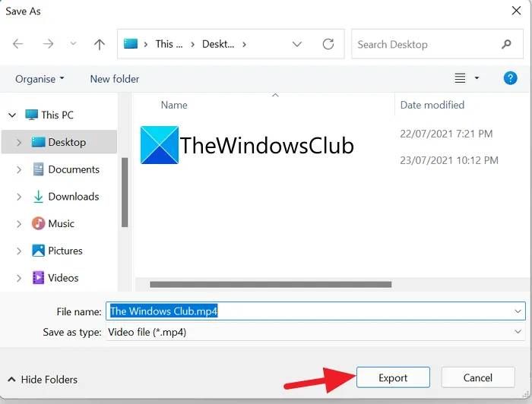
Task: Open help with the question mark icon
Action: tap(510, 78)
